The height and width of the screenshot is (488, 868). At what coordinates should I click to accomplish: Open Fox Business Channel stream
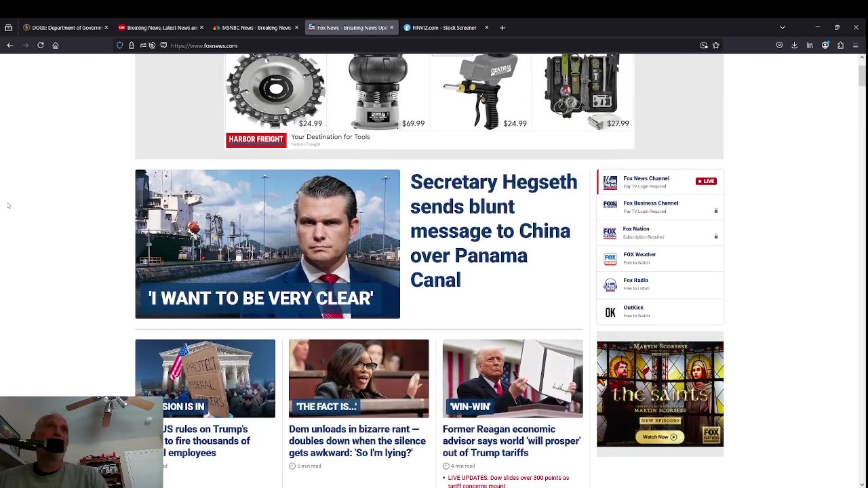point(659,207)
